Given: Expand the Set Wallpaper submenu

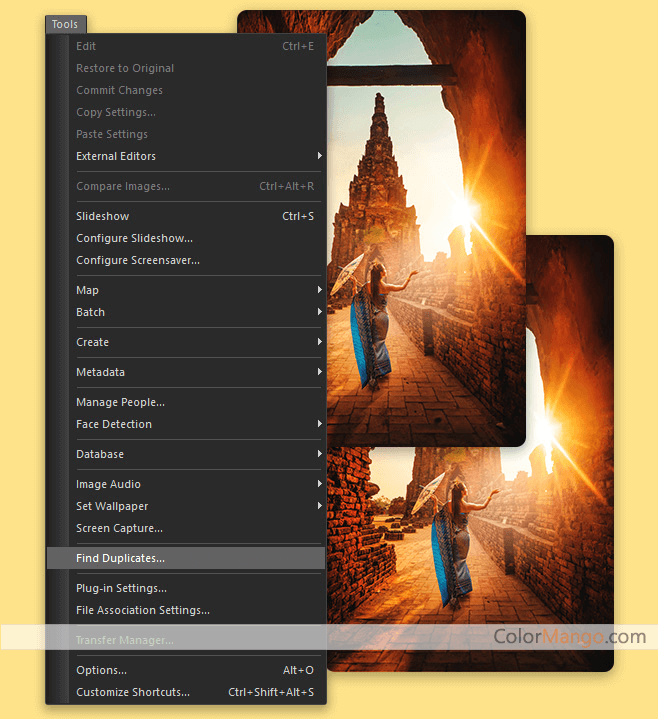Looking at the screenshot, I should pyautogui.click(x=112, y=506).
